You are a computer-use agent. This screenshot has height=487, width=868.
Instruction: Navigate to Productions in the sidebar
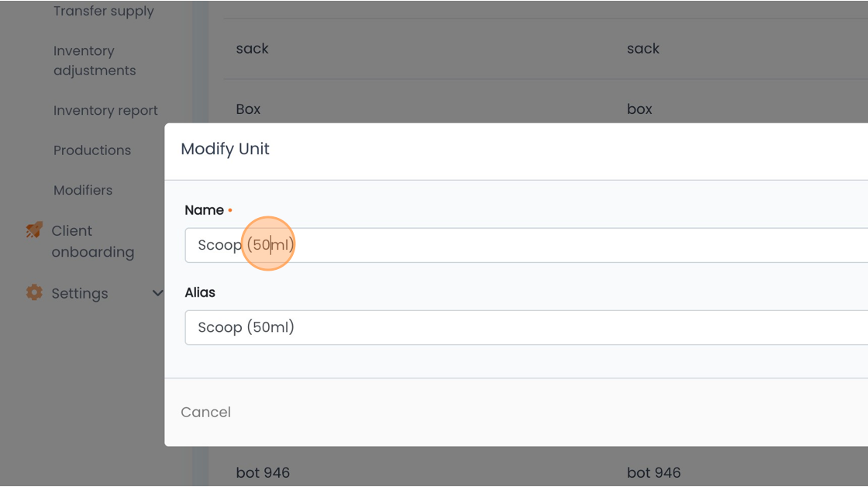click(x=91, y=150)
